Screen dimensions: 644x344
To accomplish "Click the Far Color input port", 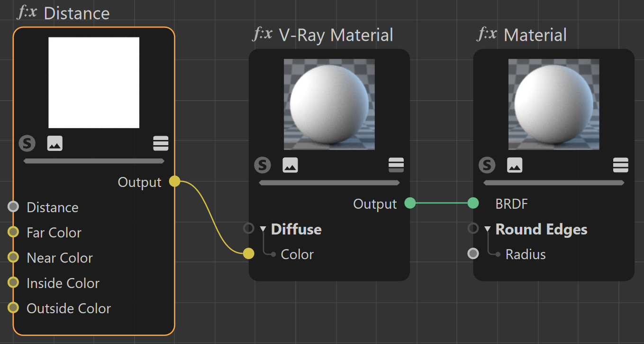I will click(13, 232).
